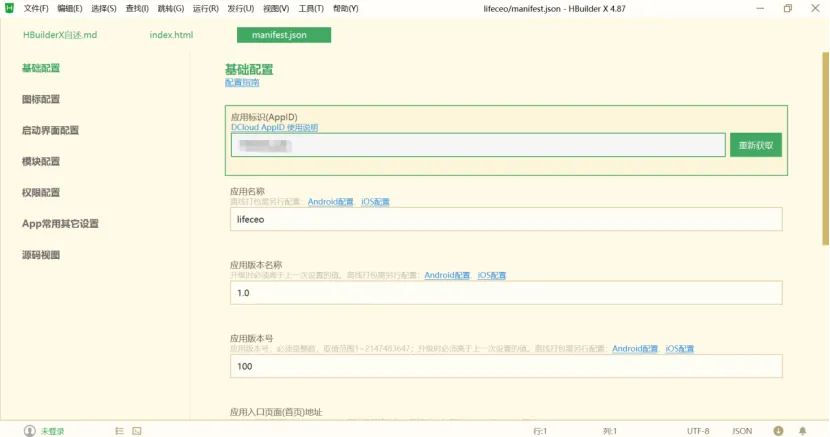Click JSON language mode in status bar
This screenshot has height=437, width=830.
click(742, 431)
